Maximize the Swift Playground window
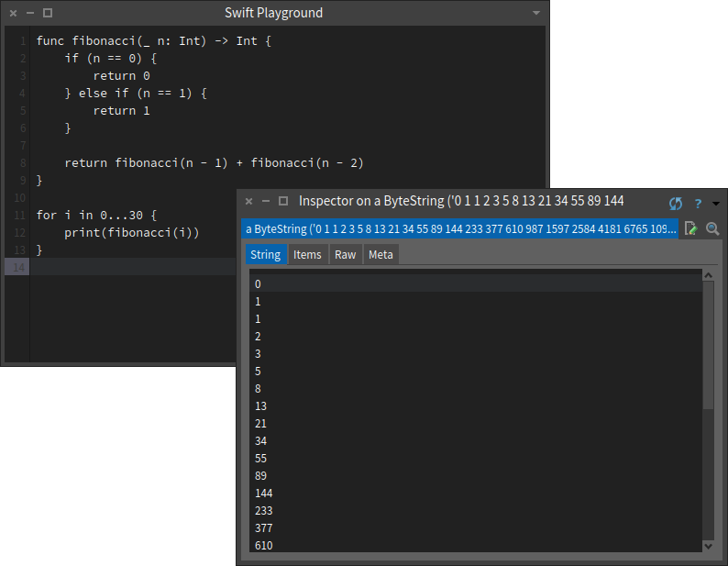 pyautogui.click(x=48, y=13)
